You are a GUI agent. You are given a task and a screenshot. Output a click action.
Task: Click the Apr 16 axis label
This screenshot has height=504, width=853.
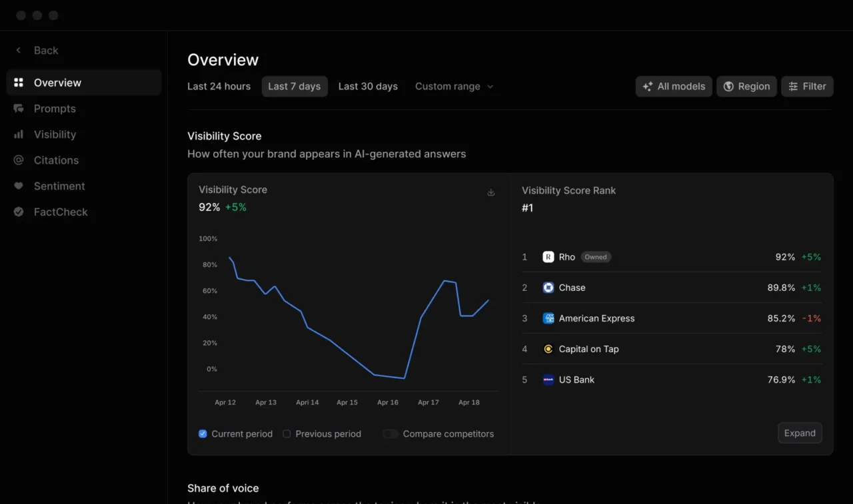(388, 402)
